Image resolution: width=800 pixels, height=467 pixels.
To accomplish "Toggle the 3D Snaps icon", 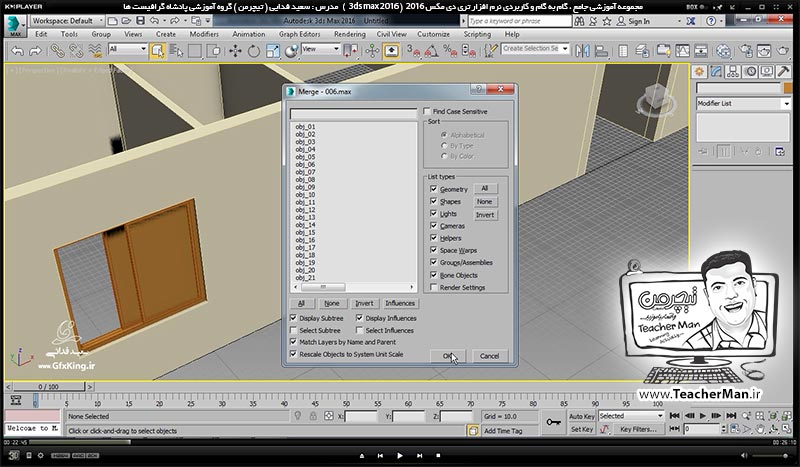I will click(413, 51).
